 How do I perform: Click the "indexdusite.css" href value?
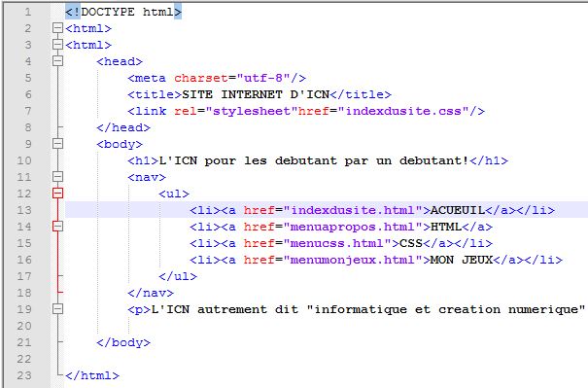403,111
